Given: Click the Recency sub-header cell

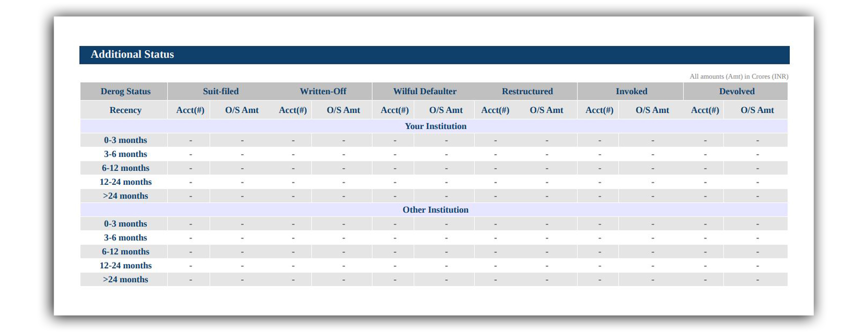Looking at the screenshot, I should coord(125,110).
